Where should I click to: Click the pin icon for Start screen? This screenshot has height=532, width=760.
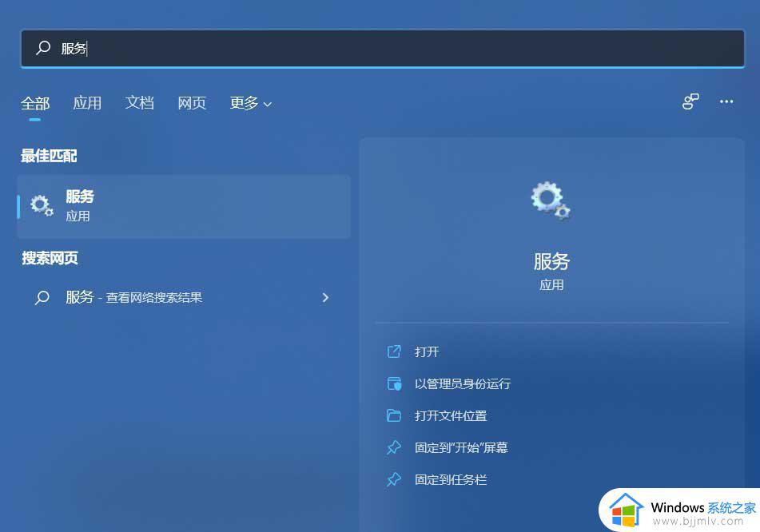pyautogui.click(x=394, y=447)
